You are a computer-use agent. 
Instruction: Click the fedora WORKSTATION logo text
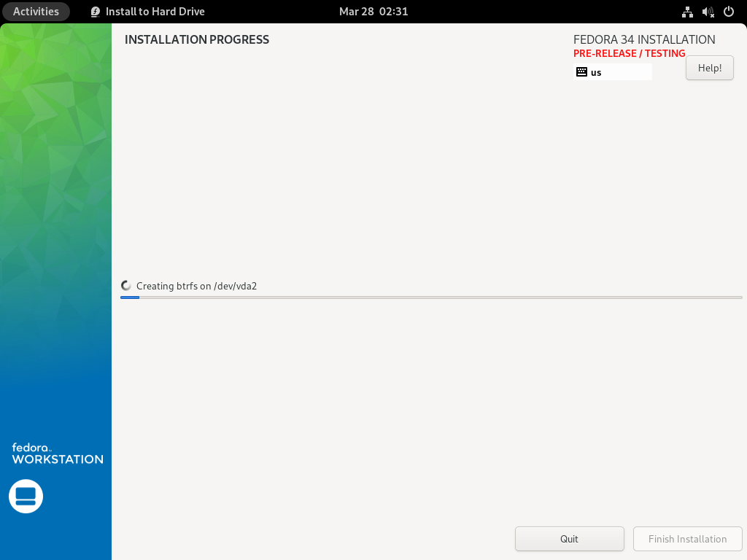pos(56,454)
